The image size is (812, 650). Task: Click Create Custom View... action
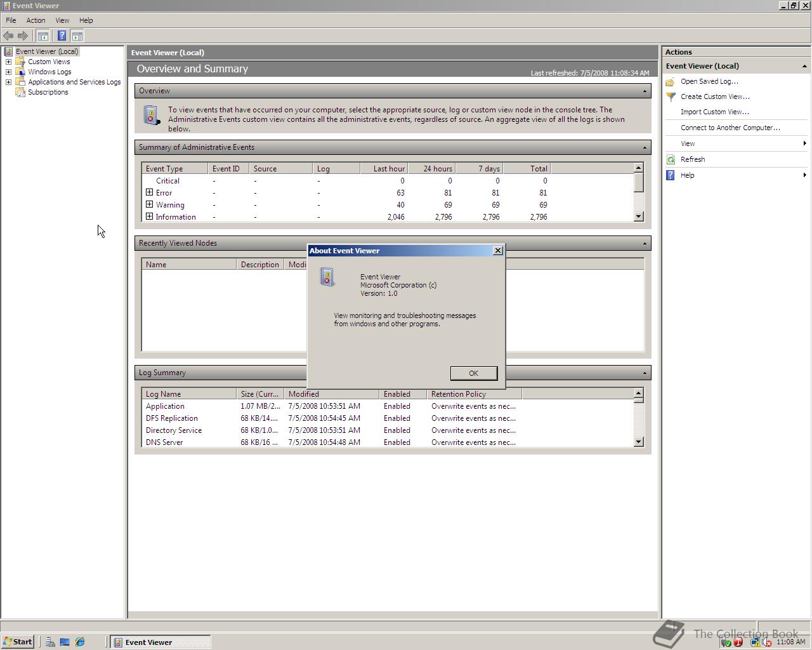tap(715, 96)
